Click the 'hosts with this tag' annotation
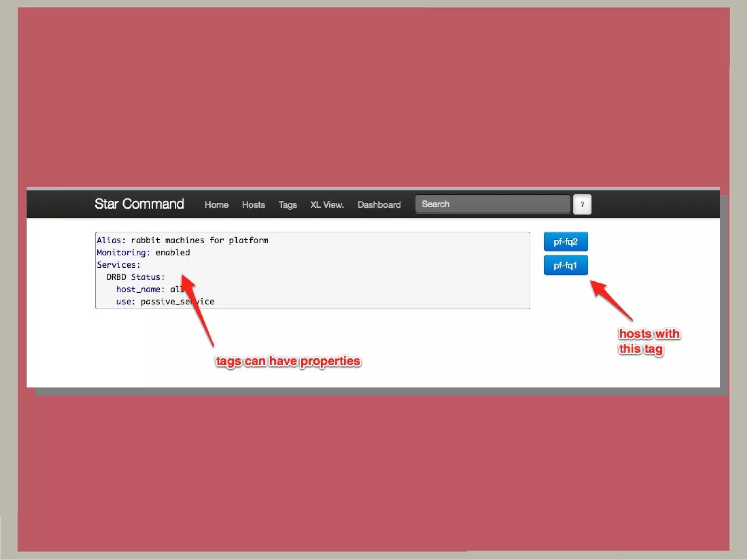Screen dimensions: 747x560 (649, 341)
